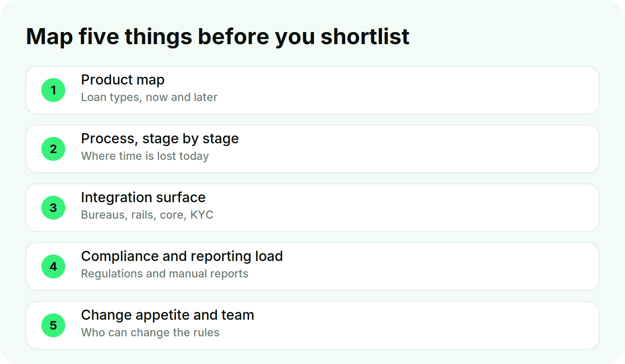Click the green number 4 badge
The image size is (625, 364).
(x=53, y=266)
